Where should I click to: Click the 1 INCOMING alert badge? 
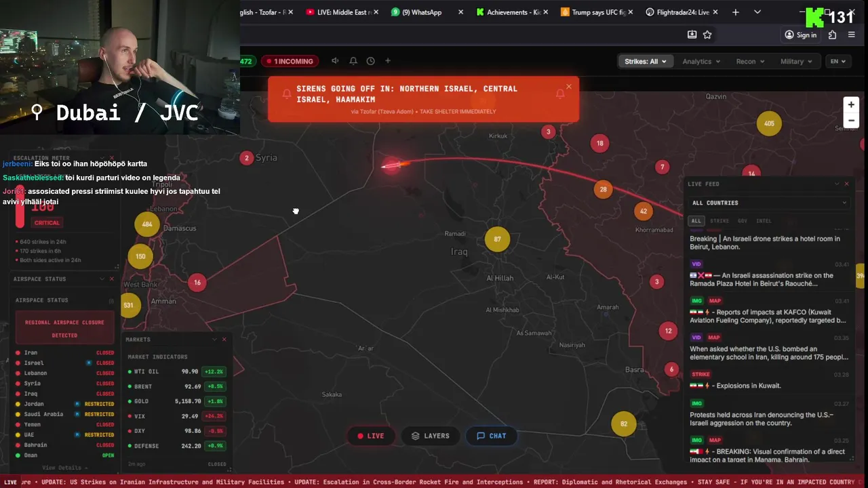[x=290, y=61]
